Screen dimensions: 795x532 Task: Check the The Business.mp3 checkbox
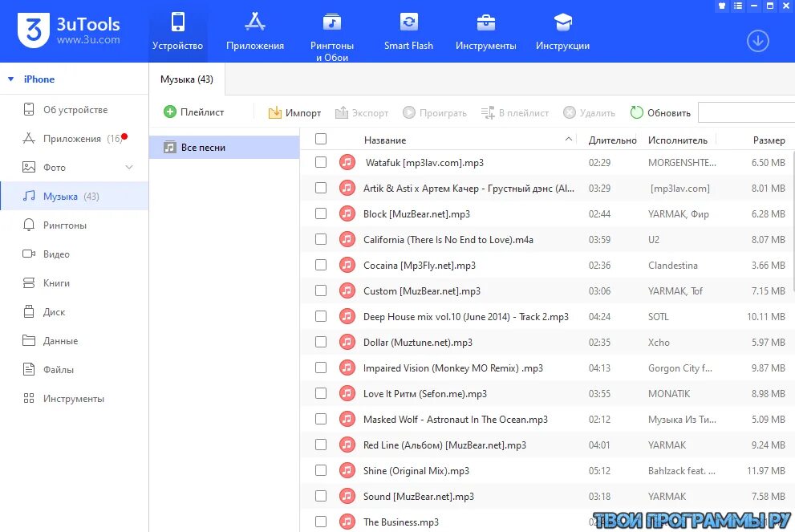321,522
